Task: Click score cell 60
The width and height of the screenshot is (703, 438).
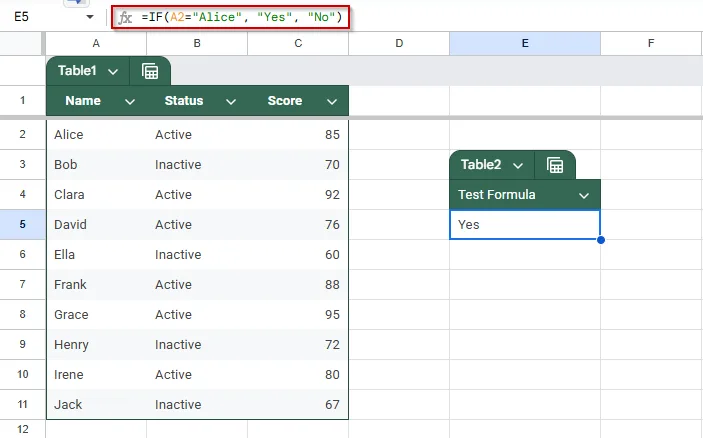Action: pos(298,255)
